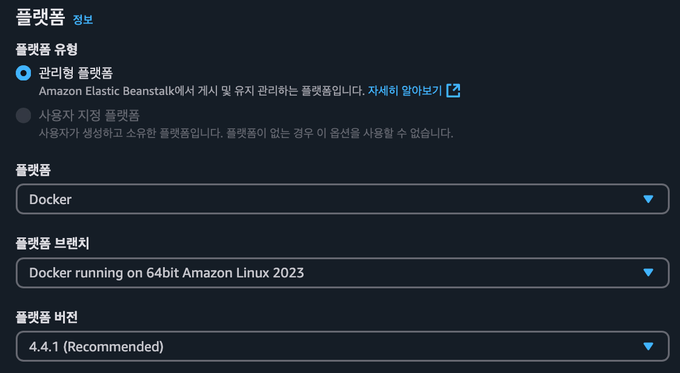680x373 pixels.
Task: Click the arrow icon of the 플랫폼 버전 dropdown
Action: (648, 346)
